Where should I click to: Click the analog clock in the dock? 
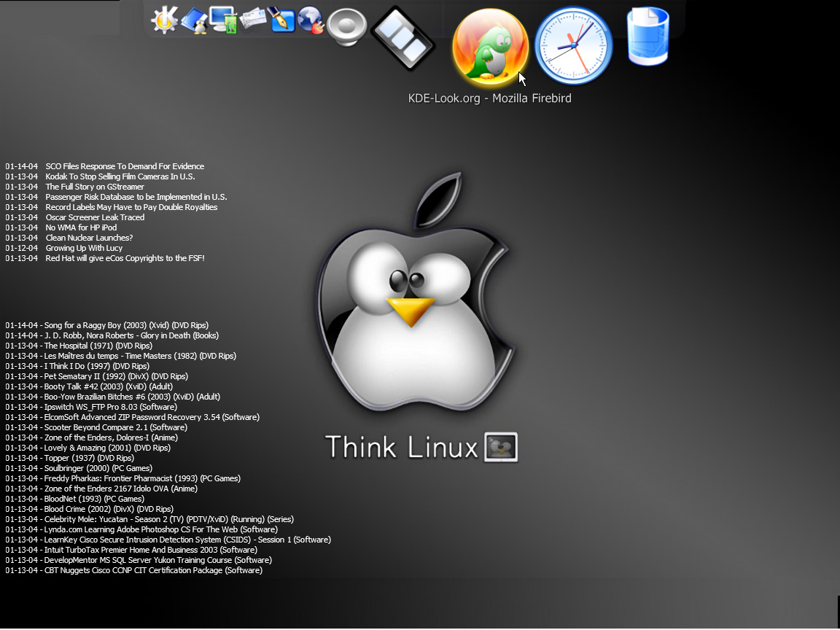(x=574, y=46)
